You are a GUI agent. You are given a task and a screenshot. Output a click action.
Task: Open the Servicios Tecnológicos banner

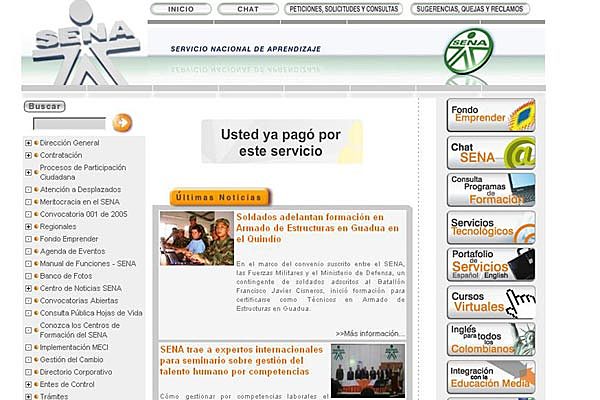(x=491, y=227)
